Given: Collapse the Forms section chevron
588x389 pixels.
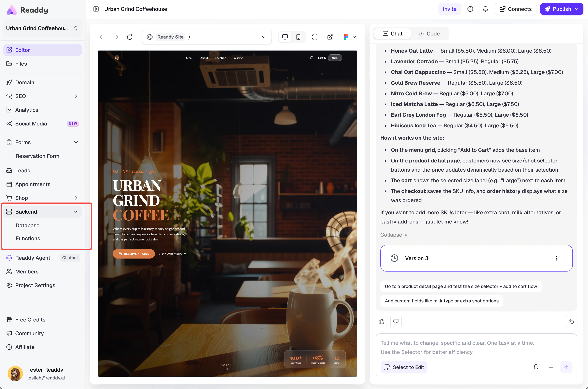Looking at the screenshot, I should click(76, 142).
